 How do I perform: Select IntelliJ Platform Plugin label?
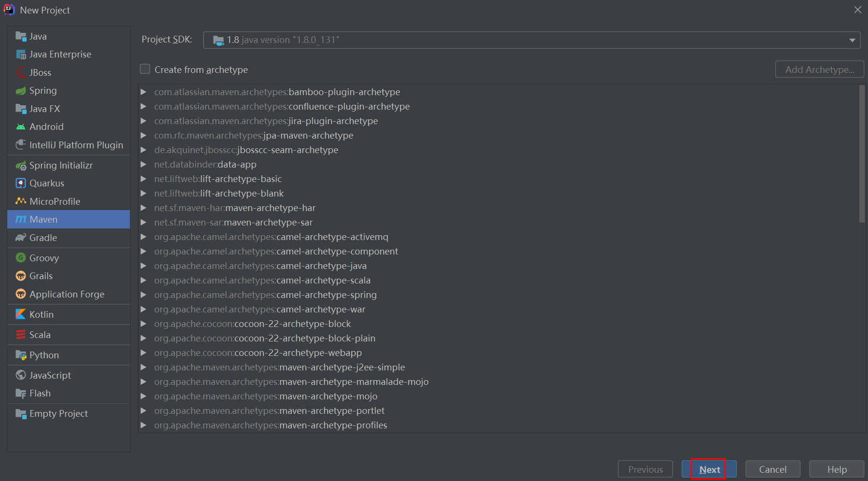[x=76, y=145]
